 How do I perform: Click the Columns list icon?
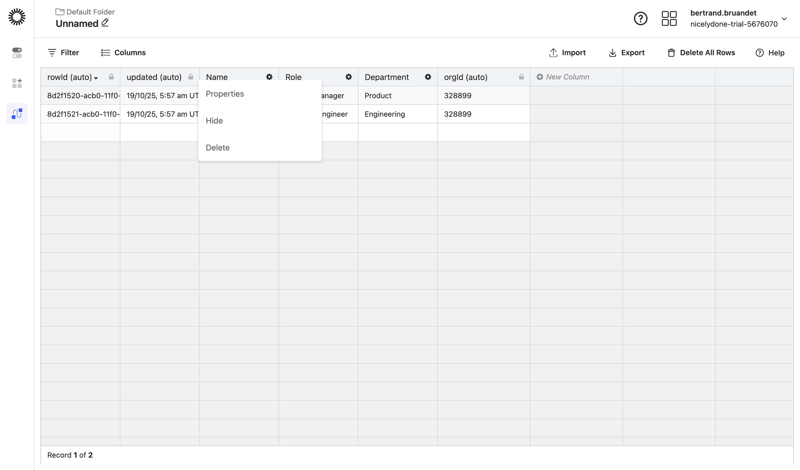point(105,53)
